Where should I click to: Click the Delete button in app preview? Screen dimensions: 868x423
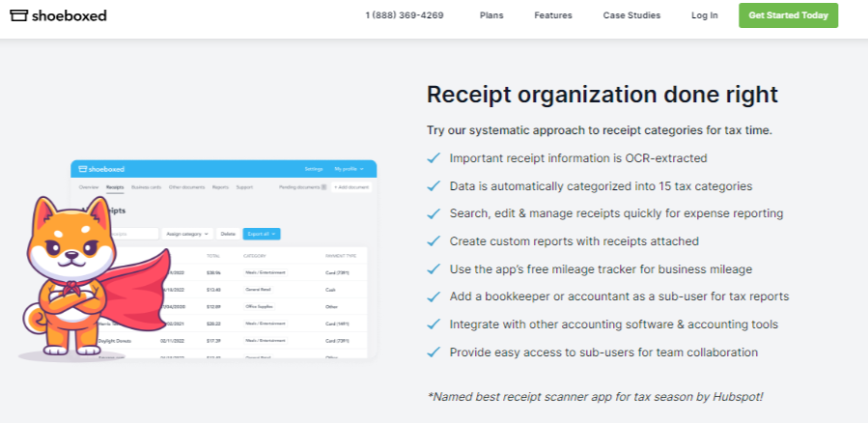pyautogui.click(x=228, y=235)
